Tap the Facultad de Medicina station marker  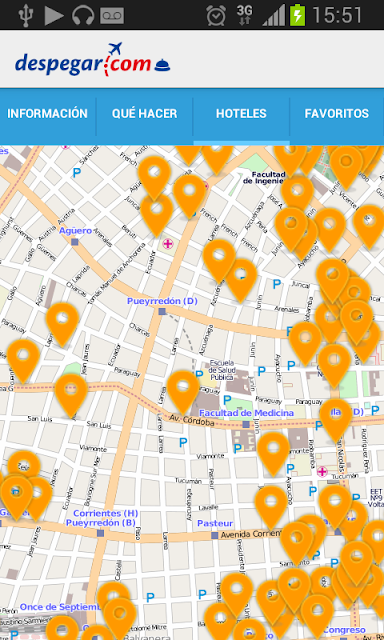pos(246,425)
